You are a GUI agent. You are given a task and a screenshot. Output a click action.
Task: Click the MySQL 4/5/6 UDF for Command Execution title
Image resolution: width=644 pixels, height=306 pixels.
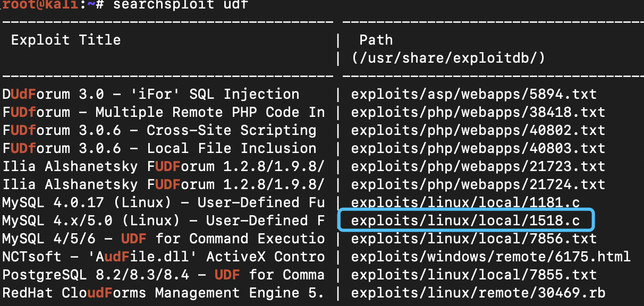tap(164, 239)
